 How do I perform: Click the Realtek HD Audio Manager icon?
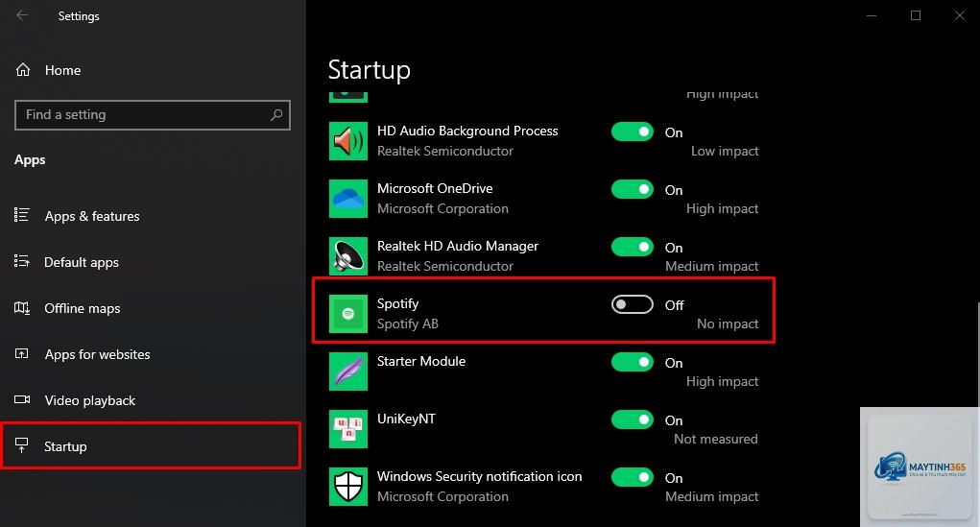click(348, 256)
